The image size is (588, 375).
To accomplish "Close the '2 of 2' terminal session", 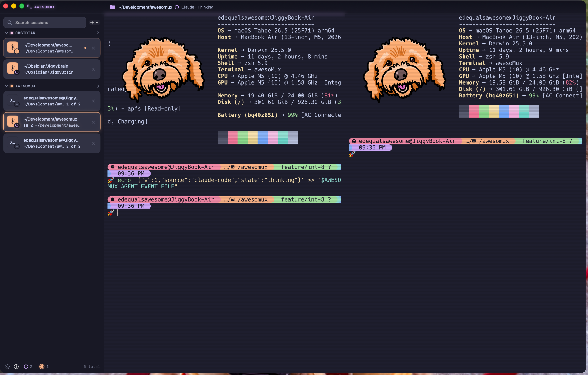I will click(x=93, y=143).
